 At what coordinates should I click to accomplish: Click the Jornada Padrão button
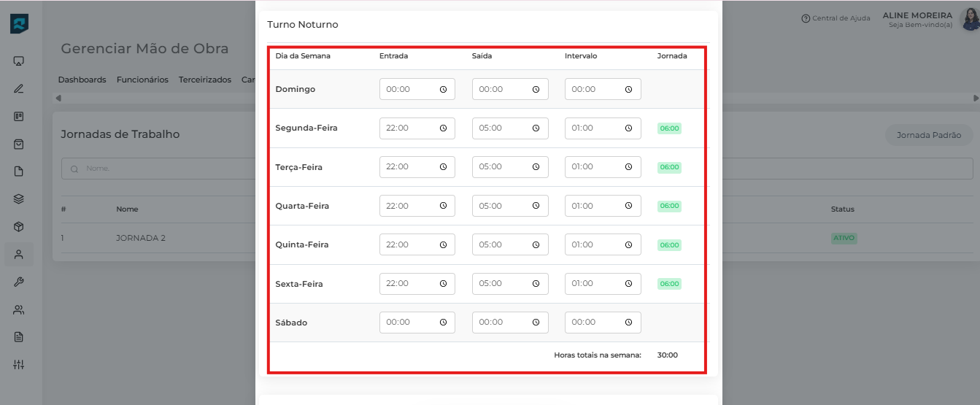[928, 135]
